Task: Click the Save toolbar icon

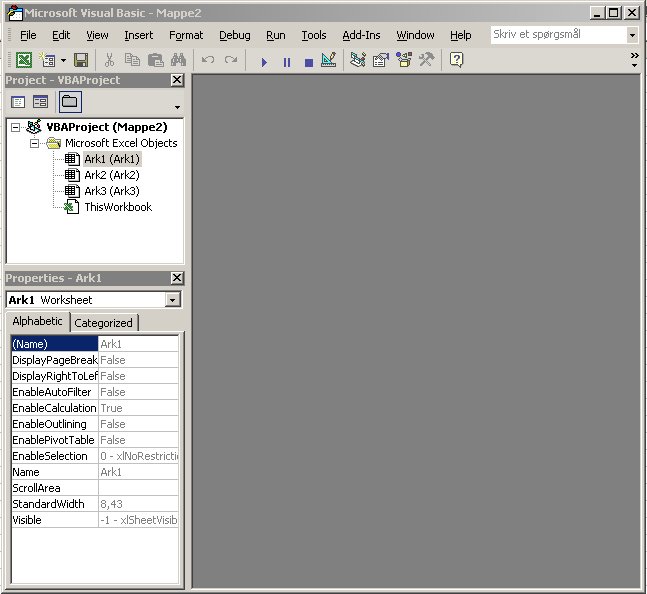Action: click(80, 61)
